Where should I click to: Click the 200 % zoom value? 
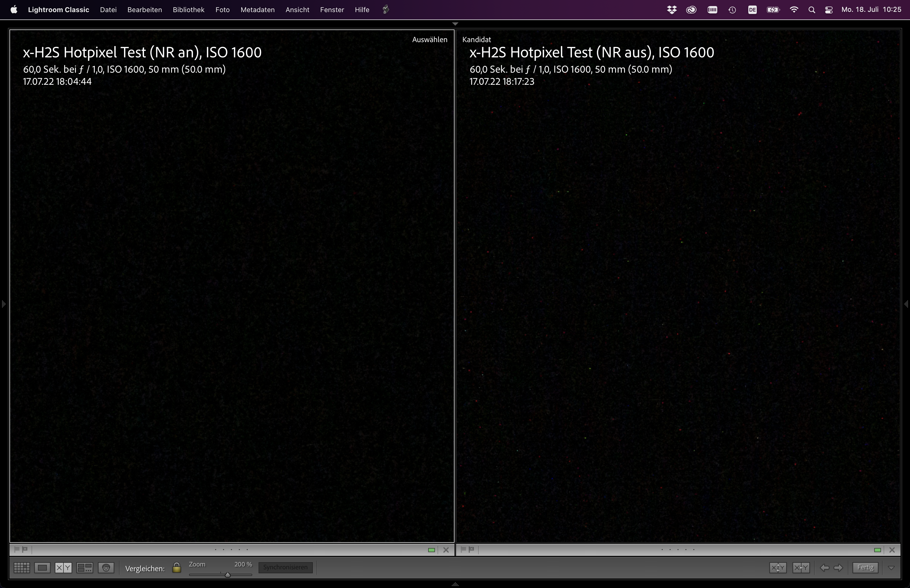(x=243, y=564)
